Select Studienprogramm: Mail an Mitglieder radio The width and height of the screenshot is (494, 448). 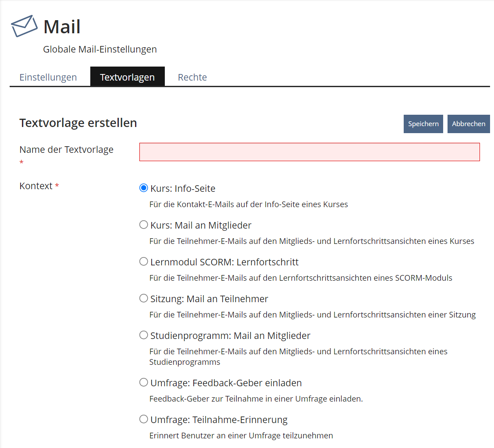pos(143,335)
